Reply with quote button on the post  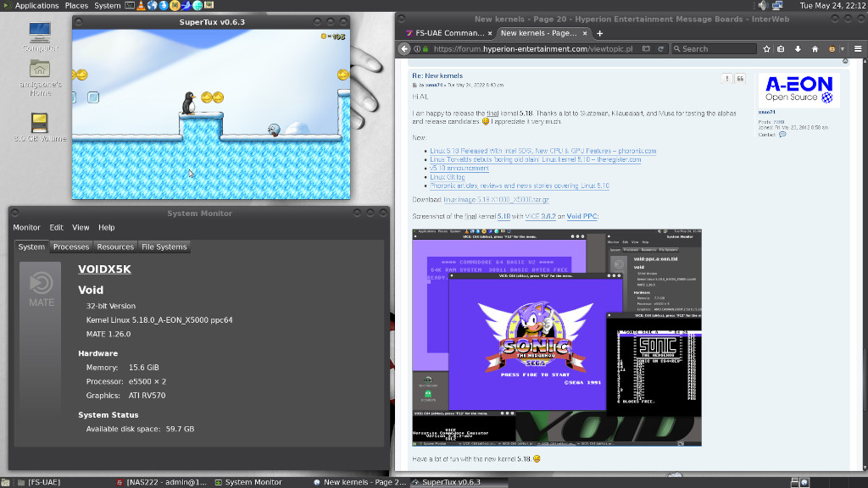point(740,79)
